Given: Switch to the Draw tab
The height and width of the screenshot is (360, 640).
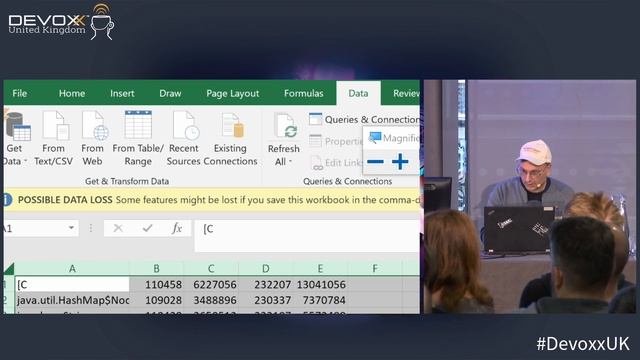Looking at the screenshot, I should [170, 93].
